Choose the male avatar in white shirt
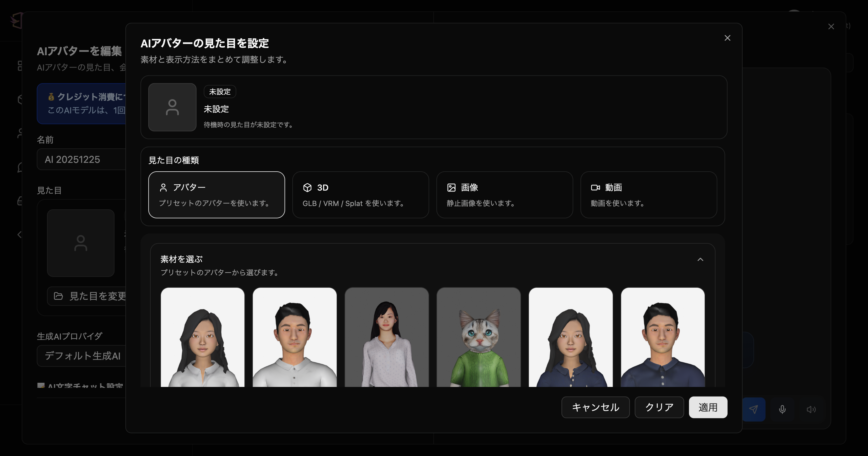The width and height of the screenshot is (868, 456). (x=294, y=337)
